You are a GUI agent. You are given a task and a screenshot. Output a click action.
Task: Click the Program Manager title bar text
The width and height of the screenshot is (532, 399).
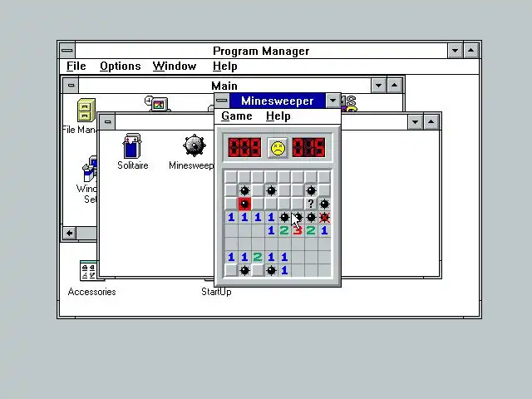pyautogui.click(x=261, y=51)
